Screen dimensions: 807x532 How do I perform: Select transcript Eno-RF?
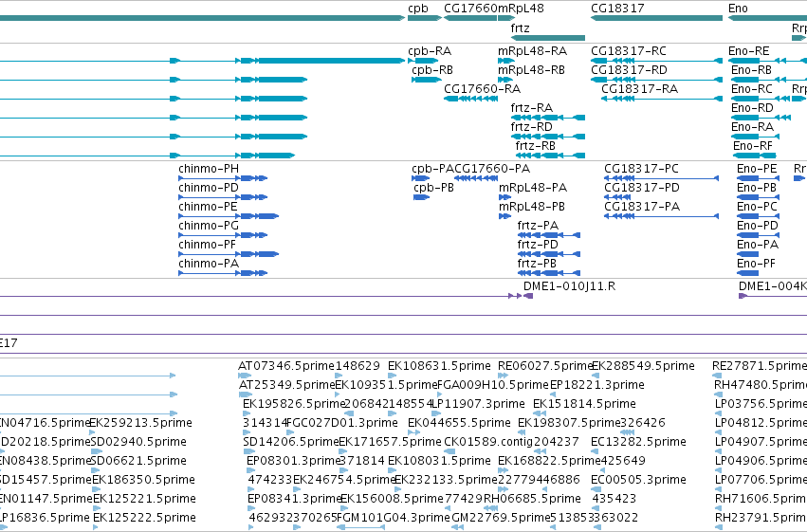[752, 147]
